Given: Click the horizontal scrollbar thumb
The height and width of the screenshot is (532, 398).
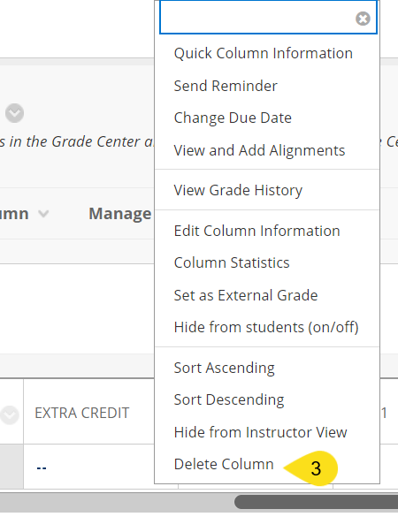Looking at the screenshot, I should [x=316, y=502].
